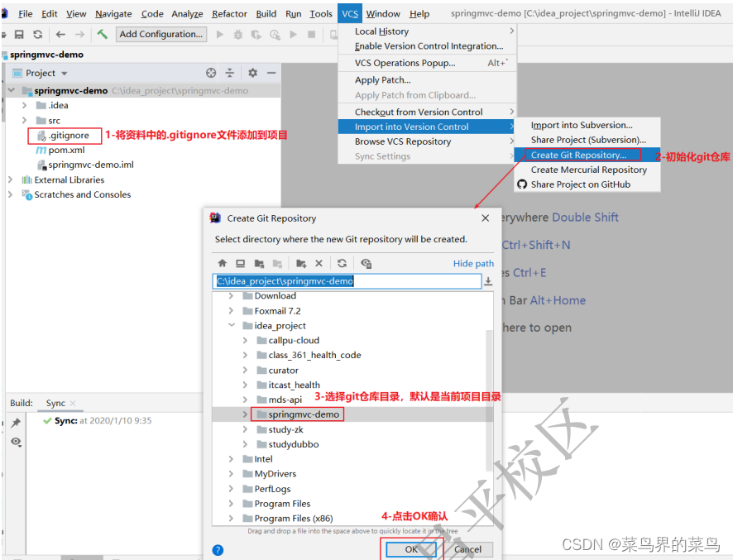Screen dimensions: 733x560
Task: Click the Run with Coverage icon
Action: (256, 34)
